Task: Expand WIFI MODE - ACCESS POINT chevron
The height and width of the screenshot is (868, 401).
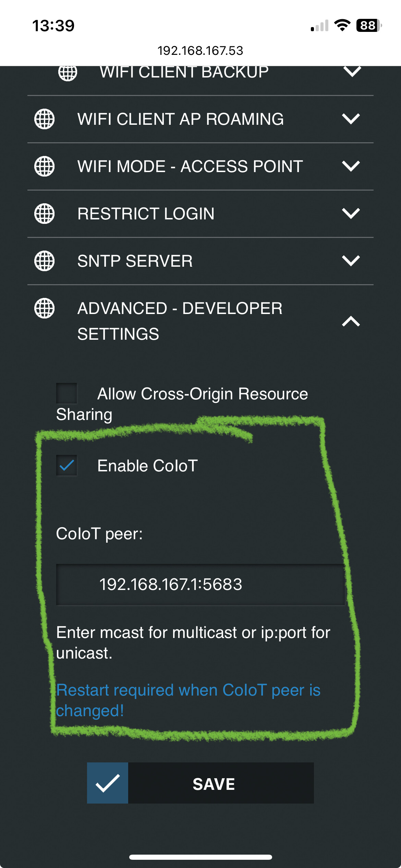Action: (351, 166)
